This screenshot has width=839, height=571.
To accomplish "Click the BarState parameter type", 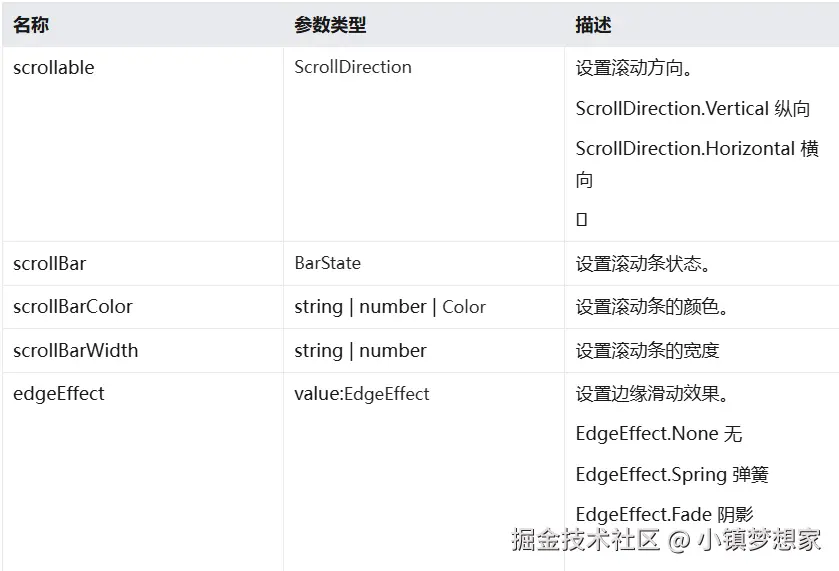I will coord(328,264).
